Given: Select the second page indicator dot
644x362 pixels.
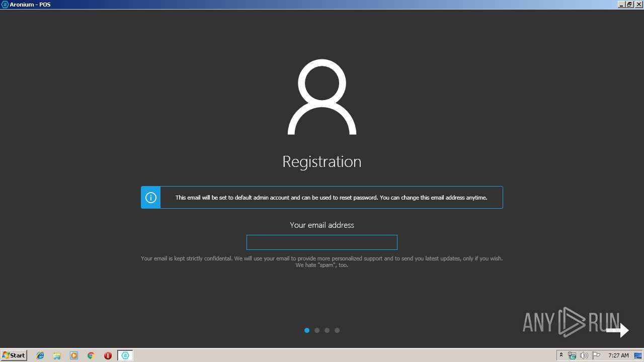Looking at the screenshot, I should point(317,330).
